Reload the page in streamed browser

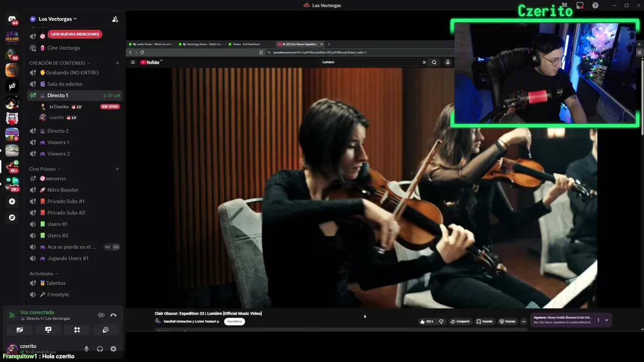[142, 52]
